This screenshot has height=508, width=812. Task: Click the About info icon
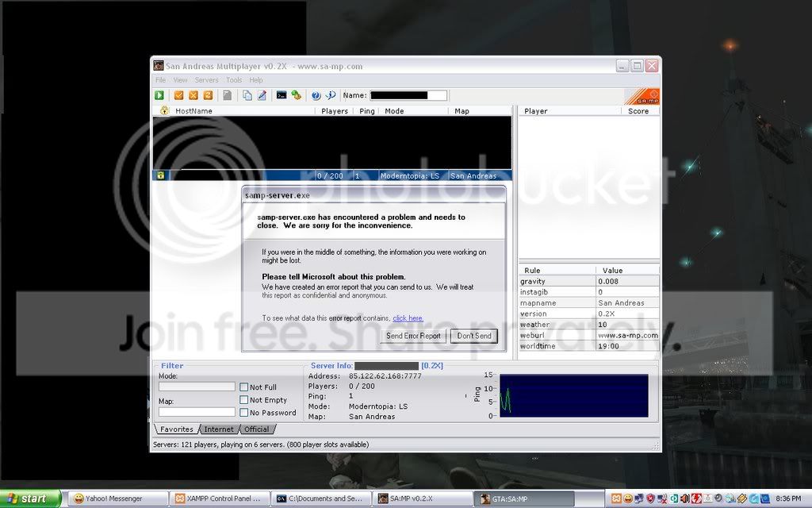(331, 95)
